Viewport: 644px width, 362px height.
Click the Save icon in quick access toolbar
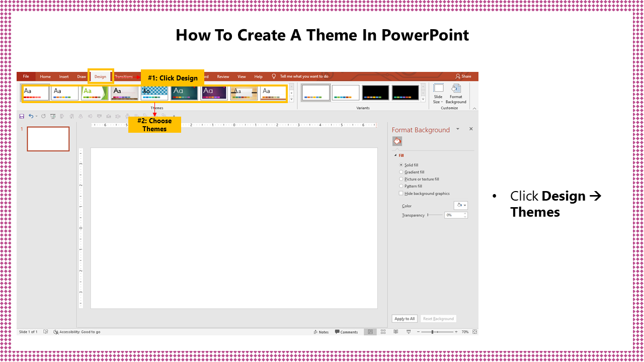pos(22,116)
